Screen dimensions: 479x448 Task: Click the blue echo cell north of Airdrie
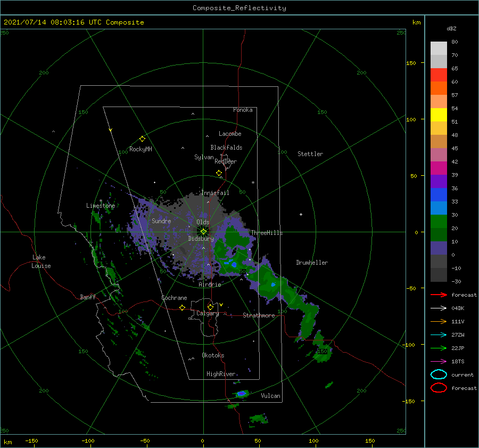coord(234,265)
